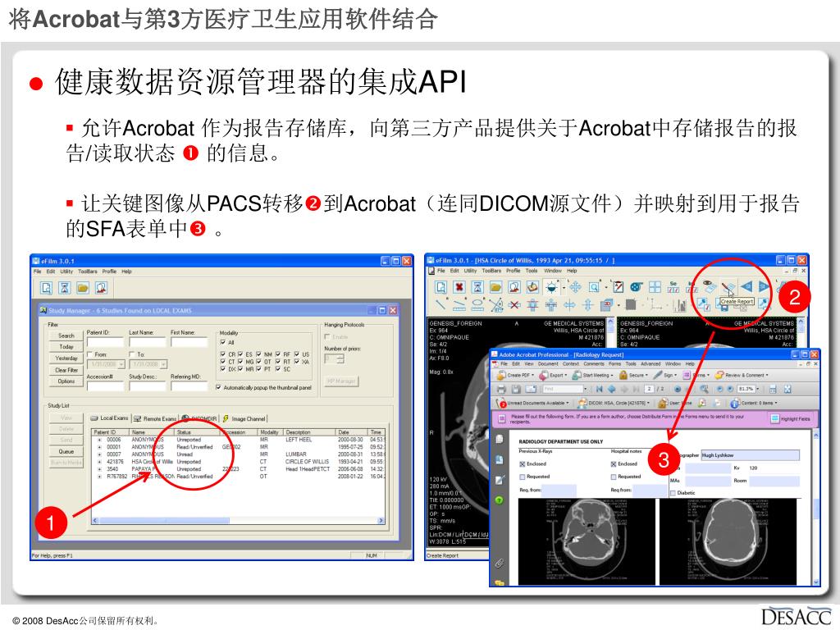
Task: Open the Export dropdown in Acrobat
Action: [x=554, y=375]
